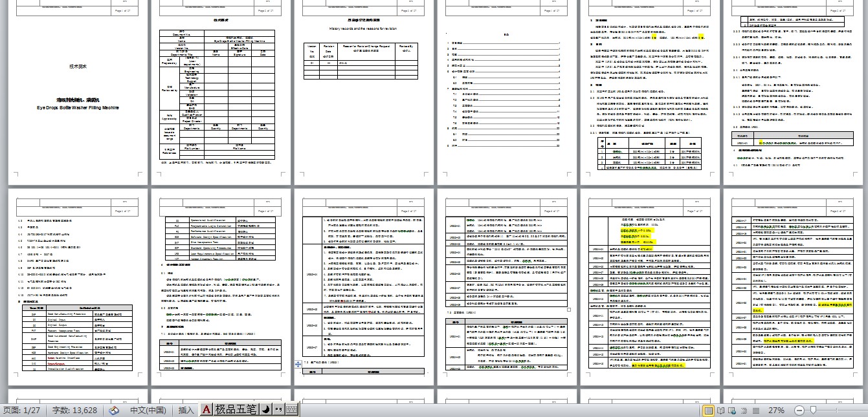Switch to Draft view
This screenshot has height=417, width=868.
click(x=755, y=410)
